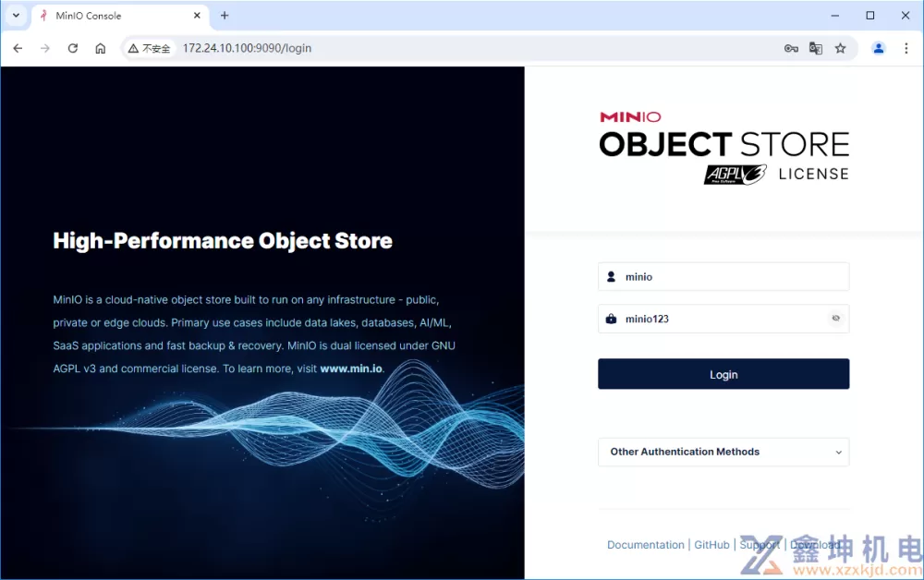The image size is (924, 580).
Task: Click the user icon in username field
Action: (x=611, y=277)
